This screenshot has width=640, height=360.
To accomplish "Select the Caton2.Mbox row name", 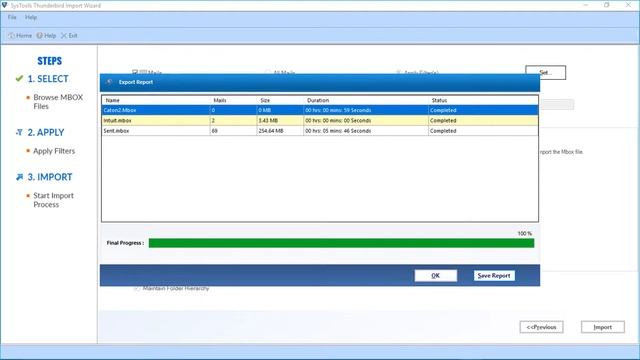I will tap(120, 110).
